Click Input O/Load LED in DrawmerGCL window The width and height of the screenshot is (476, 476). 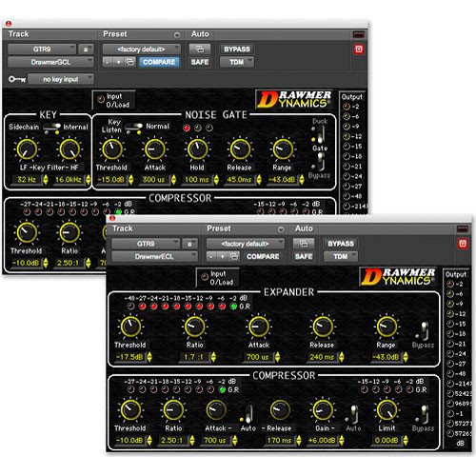[x=101, y=99]
